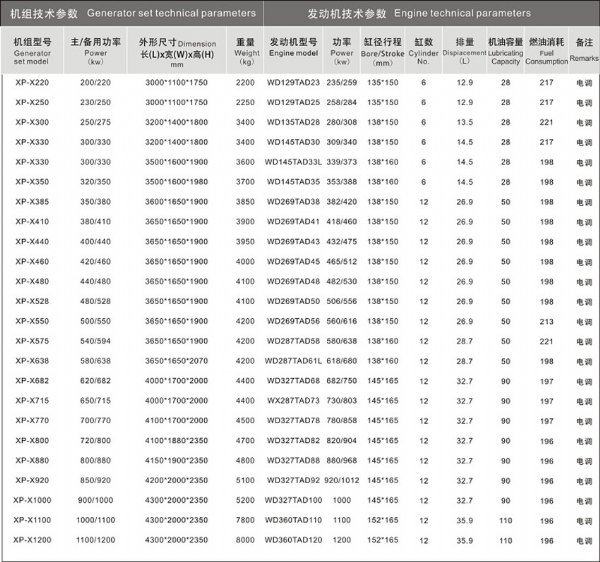Select engine model WX287TAD73
Screen dimensions: 600x562
click(x=293, y=400)
